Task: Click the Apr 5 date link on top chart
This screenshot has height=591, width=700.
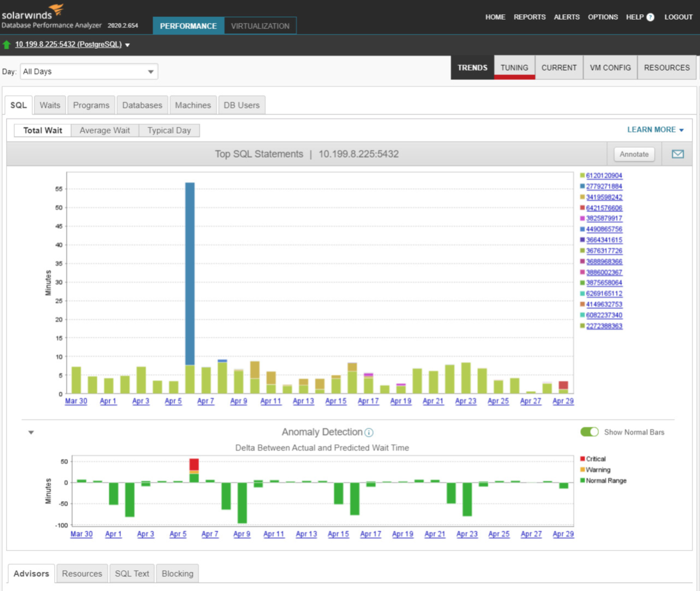Action: [173, 401]
